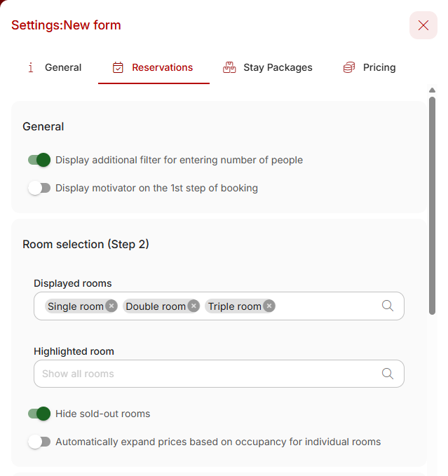Disable the number of people filter toggle
Viewport: 448px width, 476px height.
pyautogui.click(x=39, y=160)
